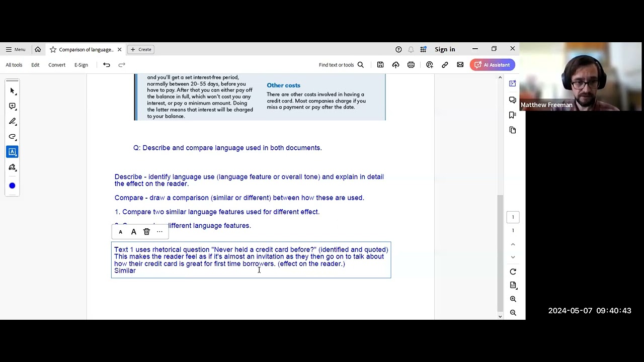Open more text options ellipsis
644x362 pixels.
pos(159,232)
